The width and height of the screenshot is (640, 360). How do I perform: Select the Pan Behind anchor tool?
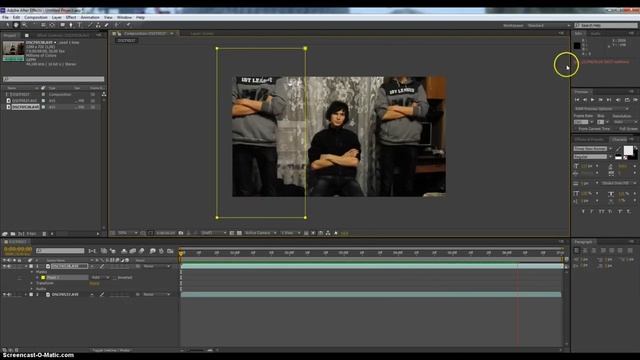coord(52,25)
